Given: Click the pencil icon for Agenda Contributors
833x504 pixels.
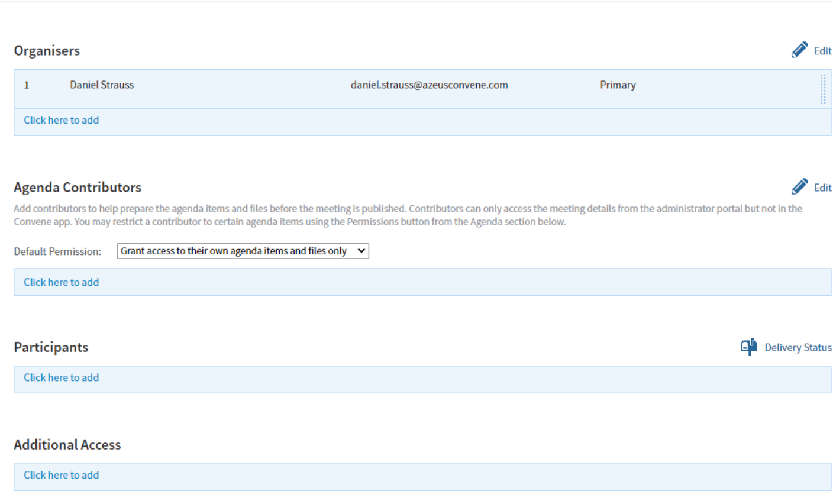Looking at the screenshot, I should click(799, 187).
